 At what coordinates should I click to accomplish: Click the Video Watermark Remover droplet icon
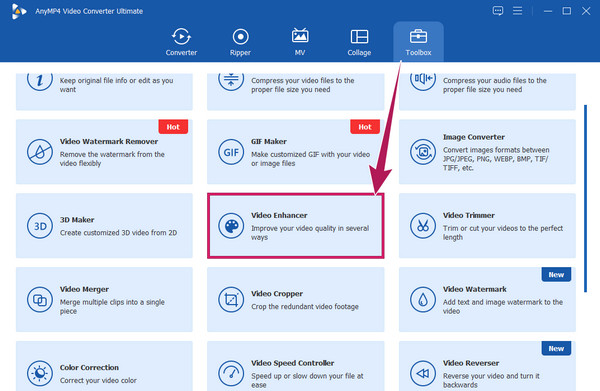tap(40, 152)
